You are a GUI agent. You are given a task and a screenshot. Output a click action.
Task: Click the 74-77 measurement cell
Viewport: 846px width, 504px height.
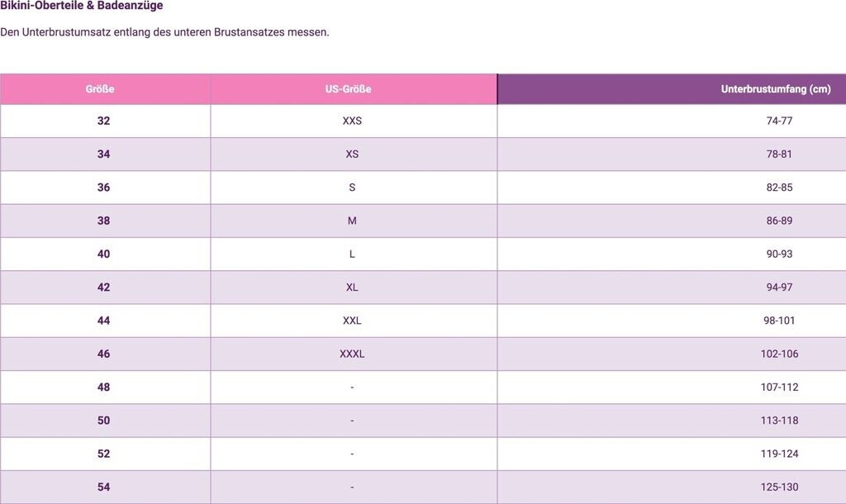click(779, 121)
